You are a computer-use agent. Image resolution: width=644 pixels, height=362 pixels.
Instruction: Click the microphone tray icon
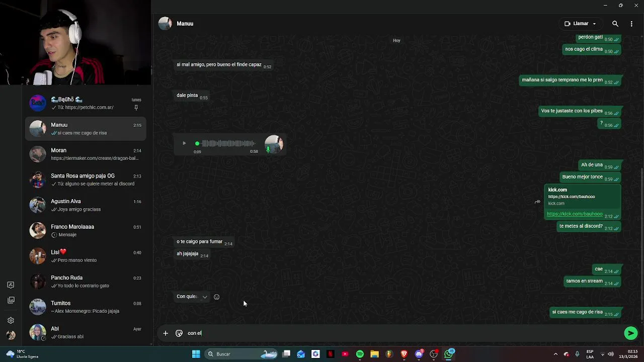point(577,354)
